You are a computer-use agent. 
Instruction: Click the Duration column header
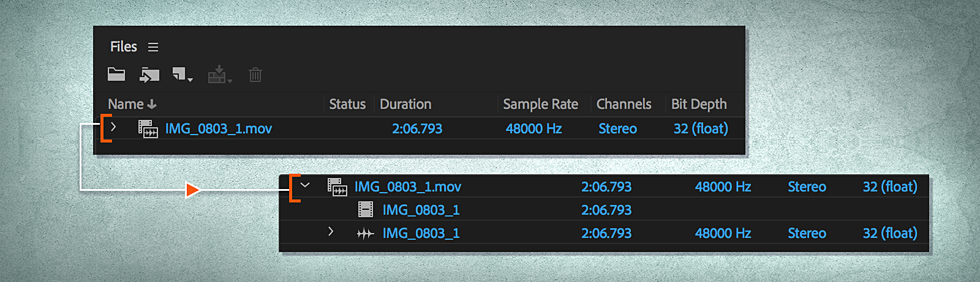[x=405, y=104]
